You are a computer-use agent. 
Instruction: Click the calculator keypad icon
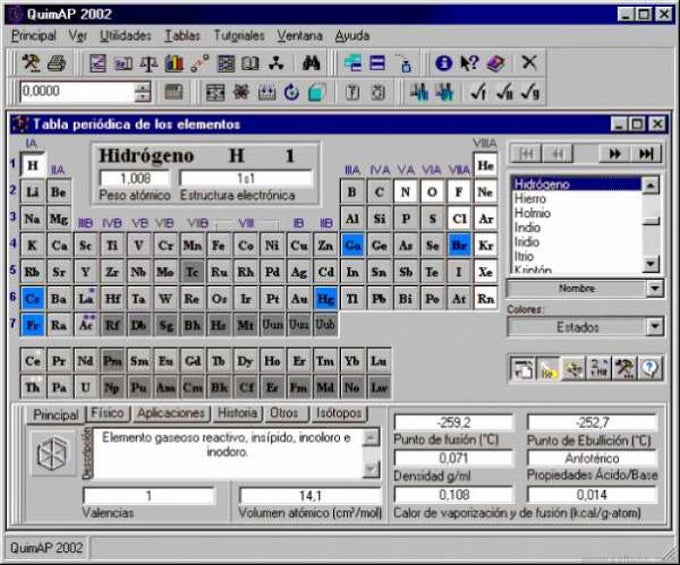coord(173,92)
